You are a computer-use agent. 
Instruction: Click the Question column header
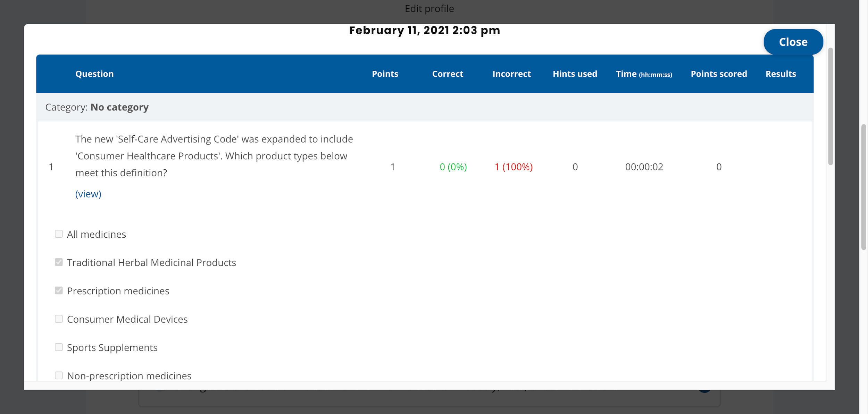pyautogui.click(x=94, y=74)
